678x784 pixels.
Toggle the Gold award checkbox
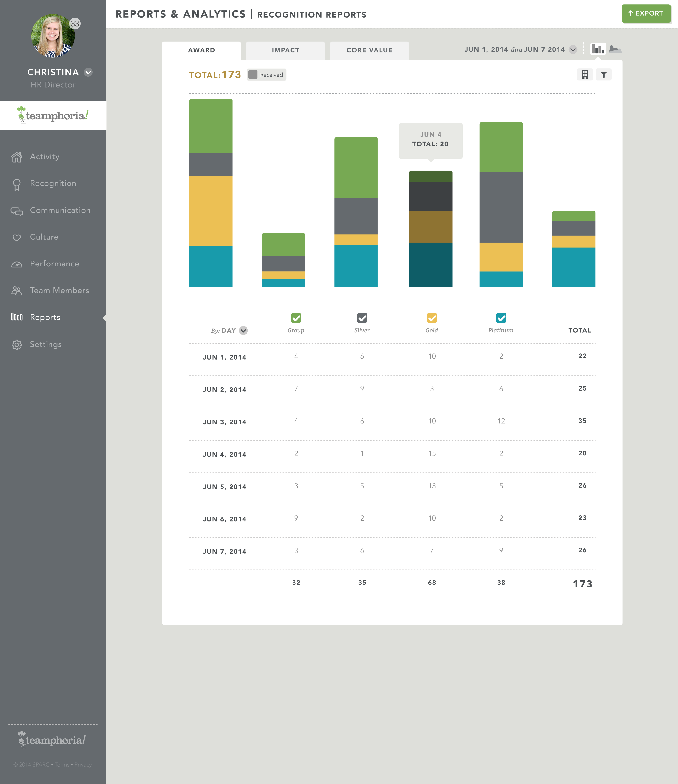[432, 318]
